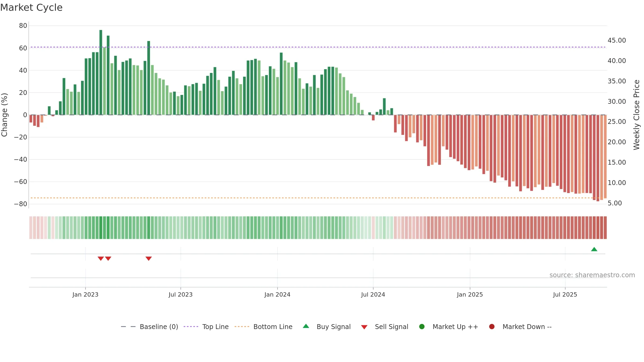This screenshot has width=644, height=362.
Task: Toggle the Baseline (0) legend entry
Action: 149,327
